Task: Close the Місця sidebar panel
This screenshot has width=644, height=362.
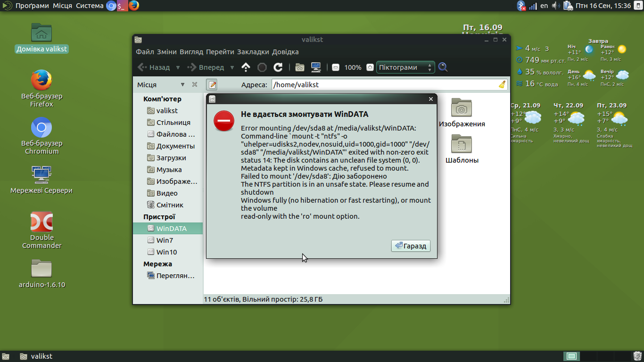Action: [x=195, y=85]
